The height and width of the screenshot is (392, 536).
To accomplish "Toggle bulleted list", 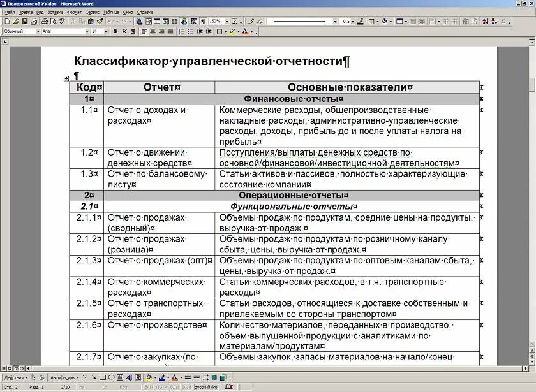I will click(190, 31).
